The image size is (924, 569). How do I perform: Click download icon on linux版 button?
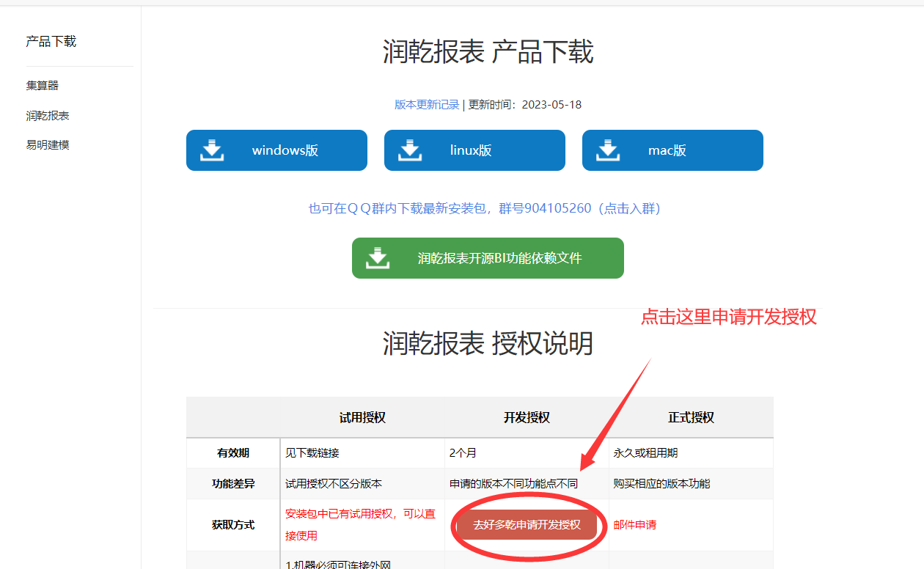click(x=410, y=150)
